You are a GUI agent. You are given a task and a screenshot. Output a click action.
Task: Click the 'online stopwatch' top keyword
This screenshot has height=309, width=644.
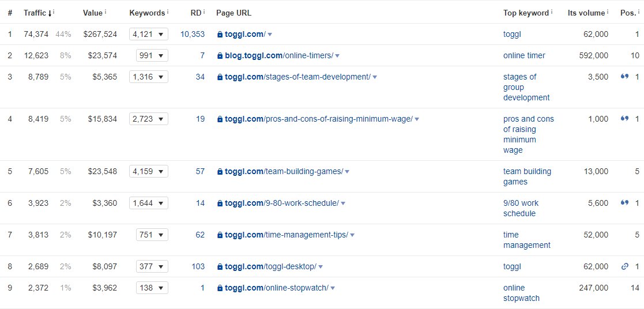pyautogui.click(x=521, y=293)
